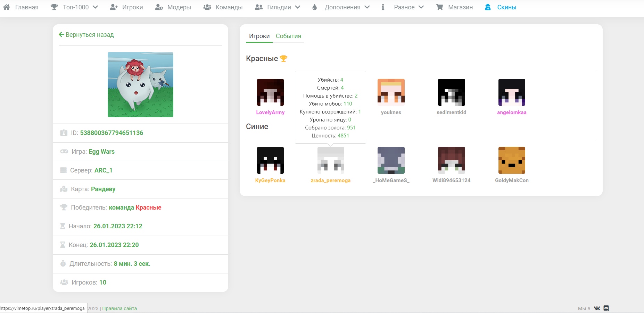Click the Discord icon in footer
Screen dimensions: 644x313
606,308
